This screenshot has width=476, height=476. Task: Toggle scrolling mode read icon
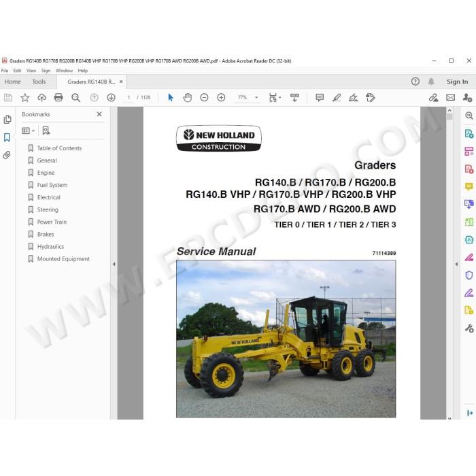(x=294, y=97)
